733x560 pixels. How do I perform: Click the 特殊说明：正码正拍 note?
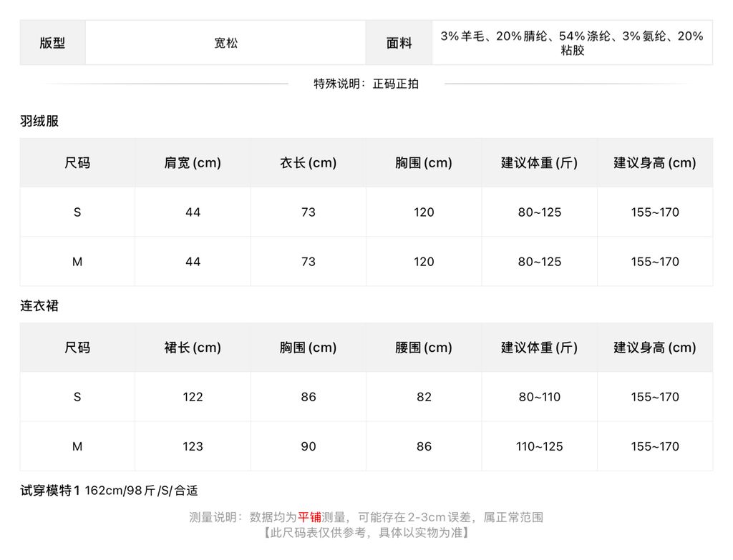coord(366,84)
